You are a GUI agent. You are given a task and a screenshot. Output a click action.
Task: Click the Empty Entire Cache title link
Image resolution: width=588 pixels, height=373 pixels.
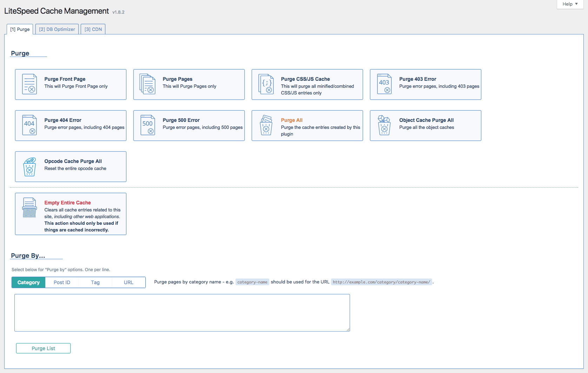point(67,203)
